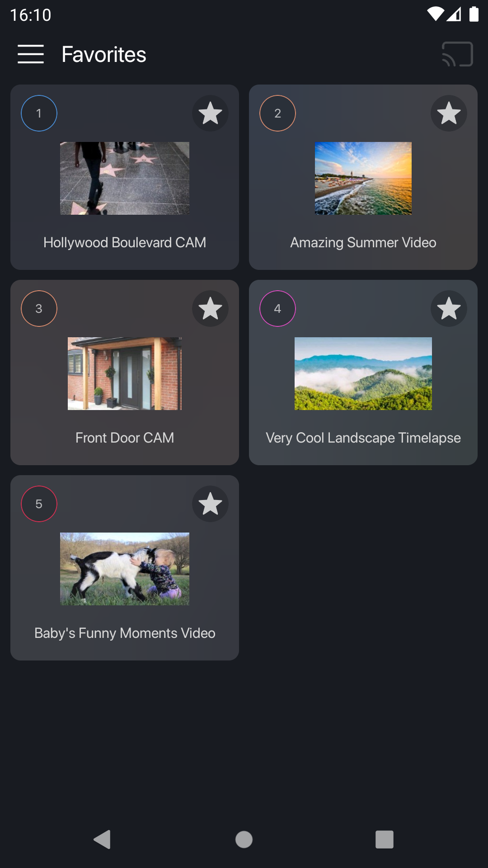Image resolution: width=488 pixels, height=868 pixels.
Task: View the mountain landscape timelapse thumbnail
Action: coord(363,373)
